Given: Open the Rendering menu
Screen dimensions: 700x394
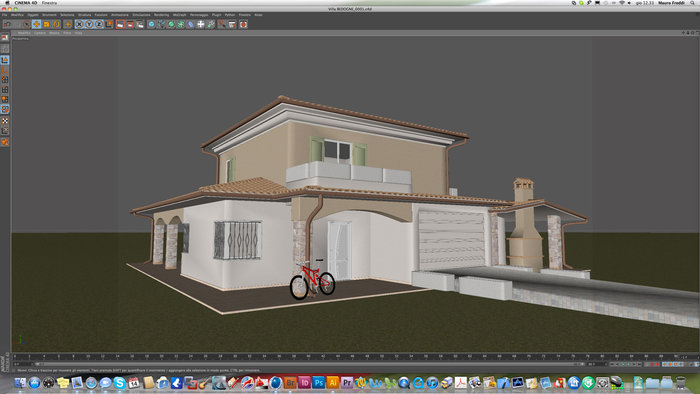Looking at the screenshot, I should pyautogui.click(x=162, y=15).
